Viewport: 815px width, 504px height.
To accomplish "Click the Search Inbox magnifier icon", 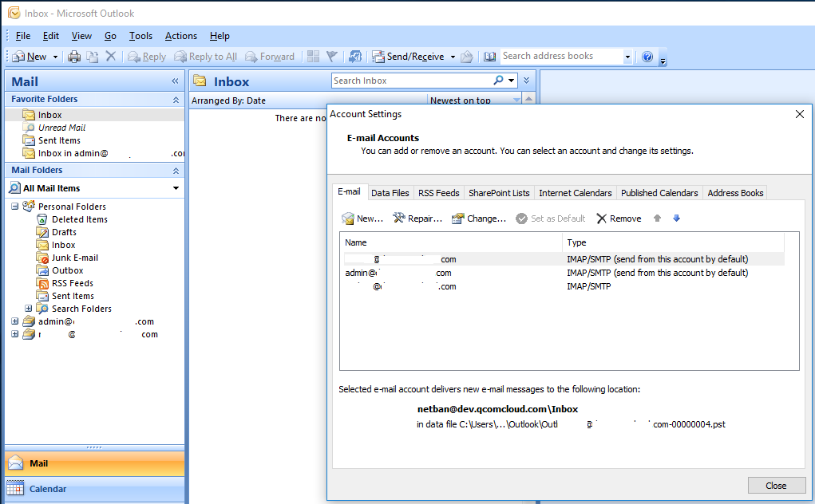I will tap(498, 81).
